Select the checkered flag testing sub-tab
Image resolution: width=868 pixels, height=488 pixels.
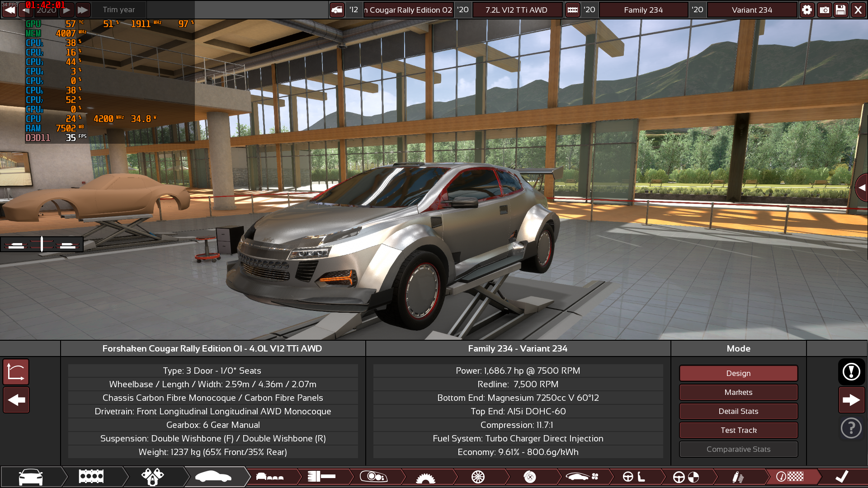click(790, 477)
